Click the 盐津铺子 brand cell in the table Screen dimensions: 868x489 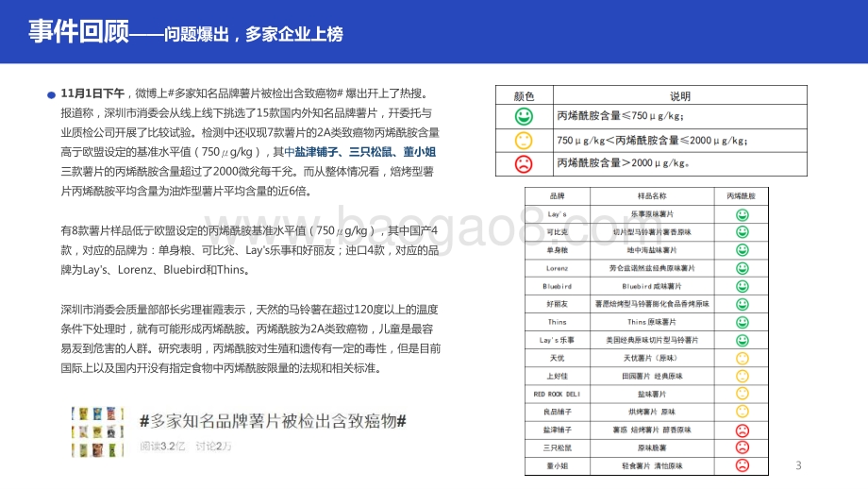557,430
